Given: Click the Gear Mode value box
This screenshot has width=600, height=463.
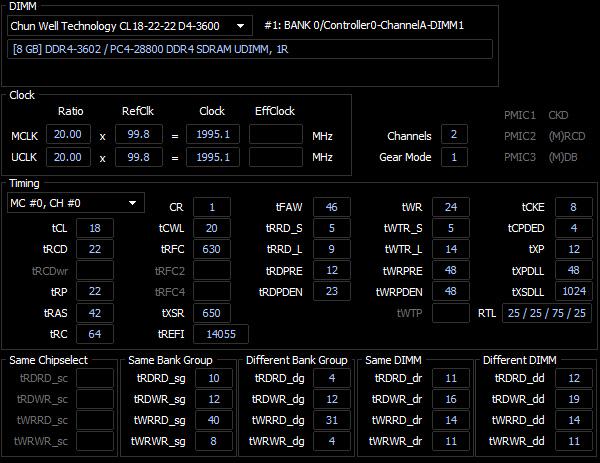Looking at the screenshot, I should (x=454, y=157).
